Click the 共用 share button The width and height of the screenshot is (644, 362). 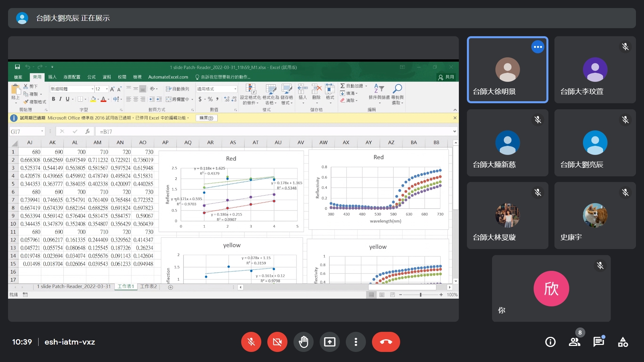(x=446, y=77)
